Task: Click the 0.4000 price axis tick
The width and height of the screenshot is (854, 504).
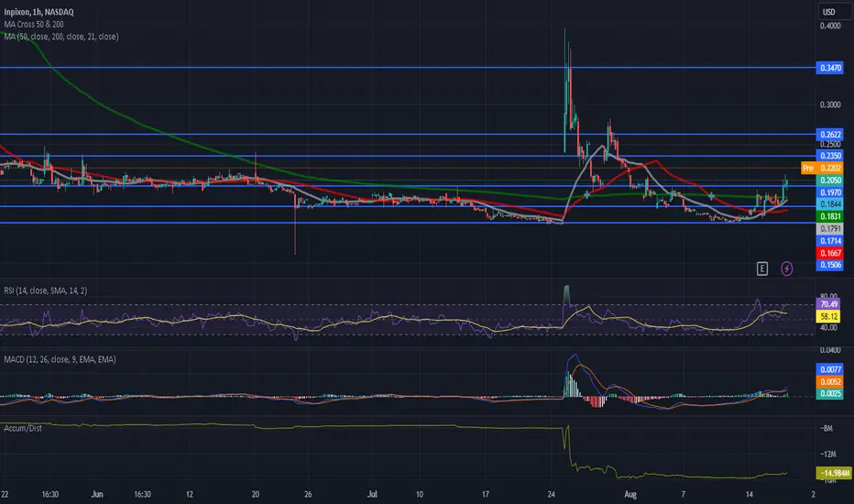Action: [x=830, y=26]
